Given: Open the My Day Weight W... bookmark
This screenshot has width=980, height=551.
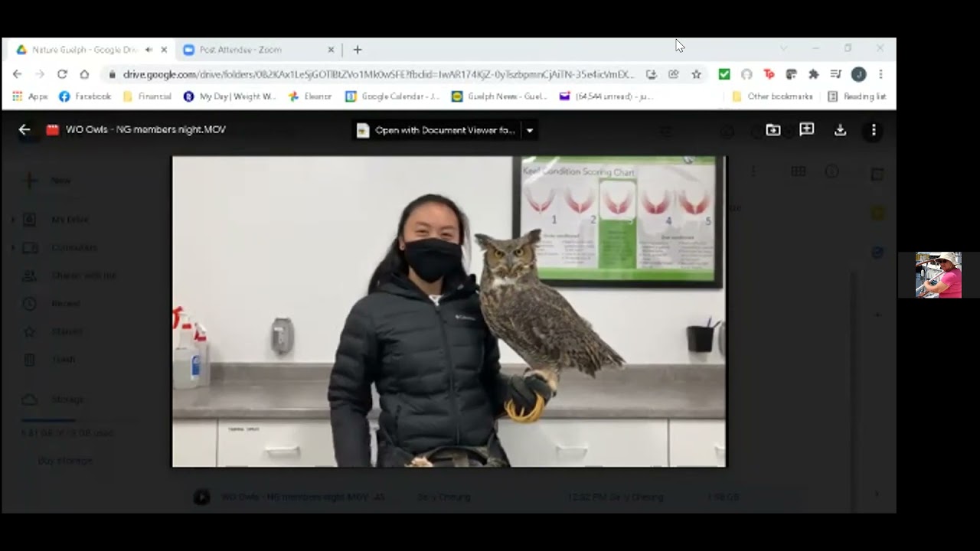Looking at the screenshot, I should tap(230, 96).
